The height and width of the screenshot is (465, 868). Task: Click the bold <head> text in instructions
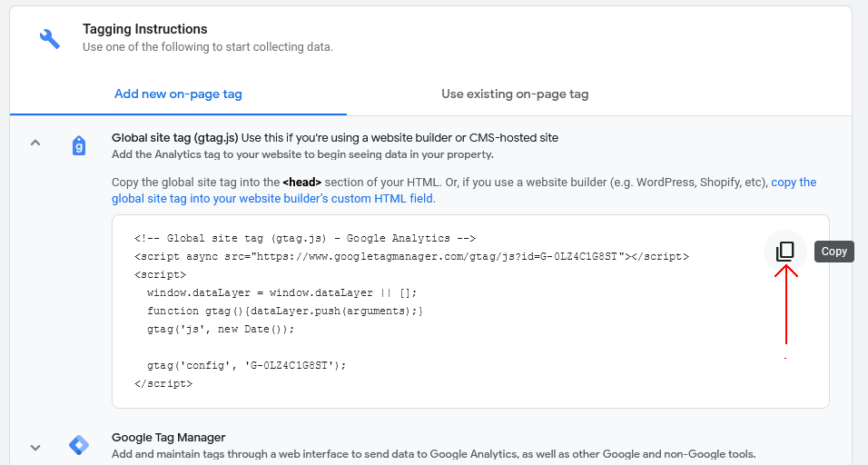coord(301,183)
